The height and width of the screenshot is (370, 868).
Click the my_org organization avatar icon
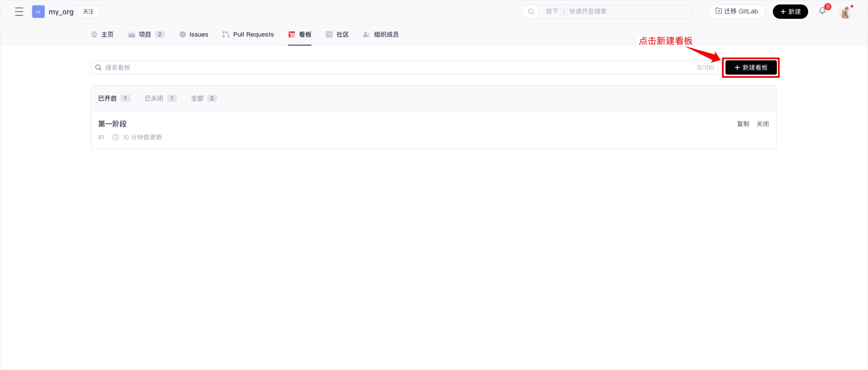click(38, 12)
